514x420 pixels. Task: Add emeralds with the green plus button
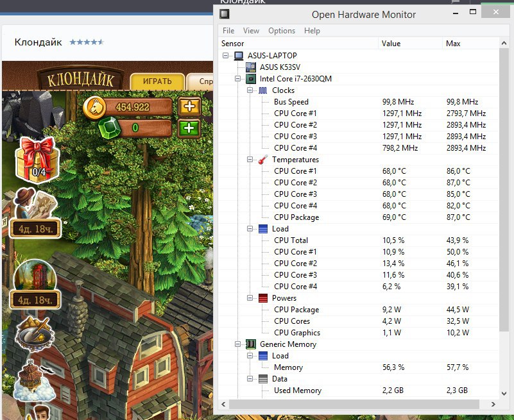click(189, 128)
